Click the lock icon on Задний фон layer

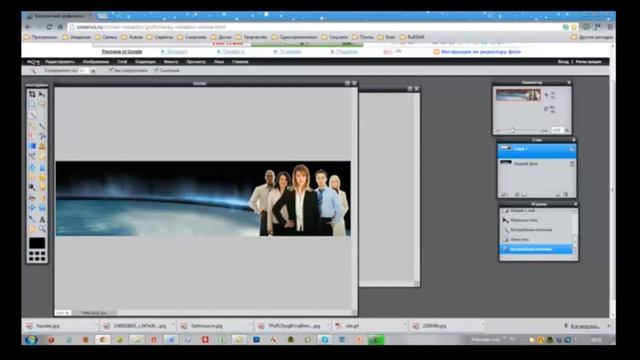[x=572, y=164]
